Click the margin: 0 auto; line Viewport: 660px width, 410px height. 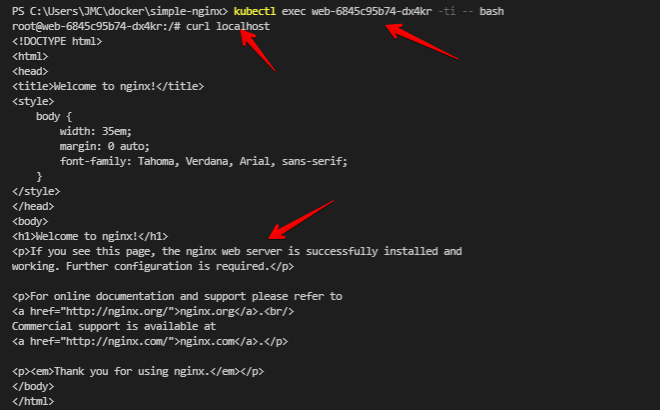coord(104,146)
